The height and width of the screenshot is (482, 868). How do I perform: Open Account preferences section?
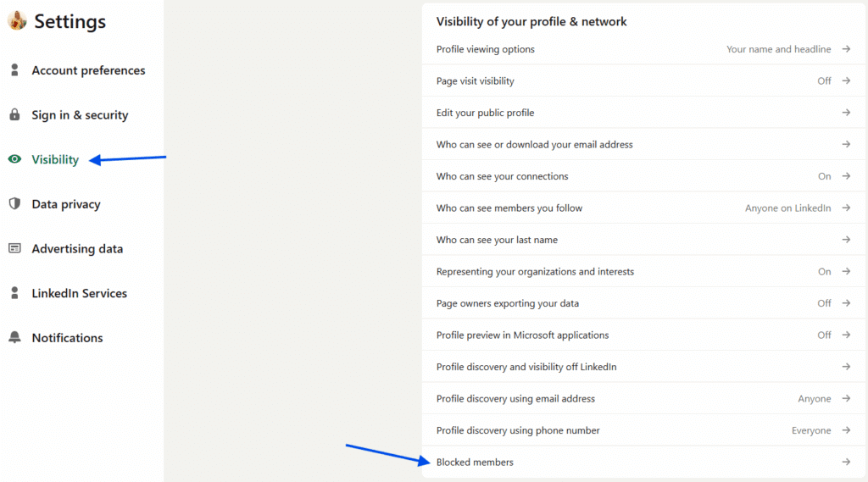88,70
